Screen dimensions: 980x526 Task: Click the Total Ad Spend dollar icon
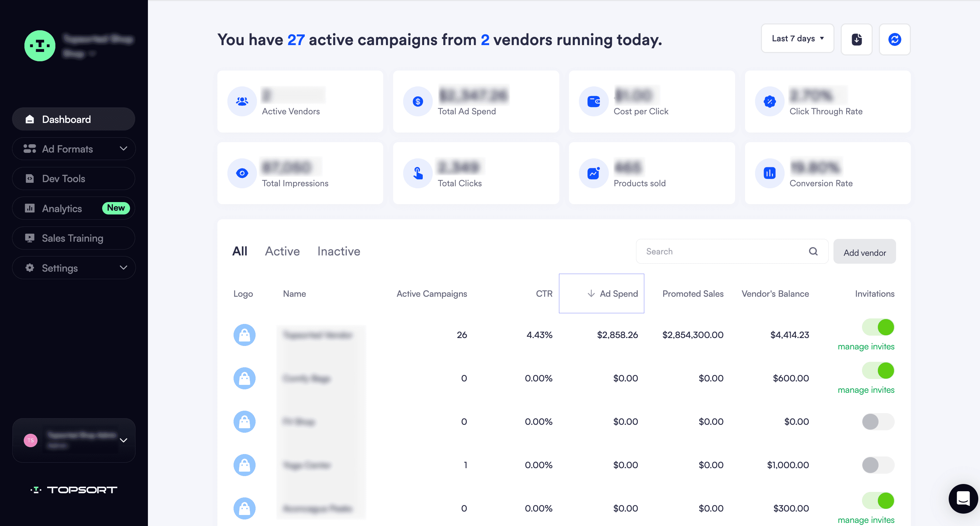coord(418,101)
